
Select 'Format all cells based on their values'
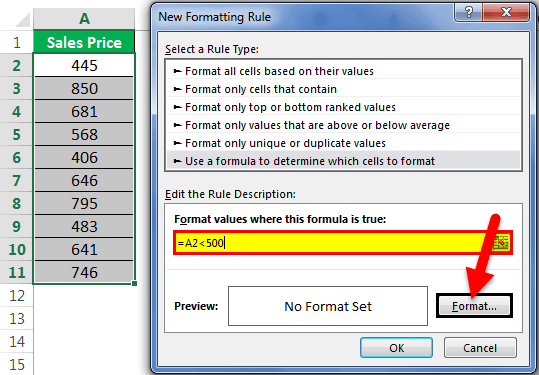(343, 71)
